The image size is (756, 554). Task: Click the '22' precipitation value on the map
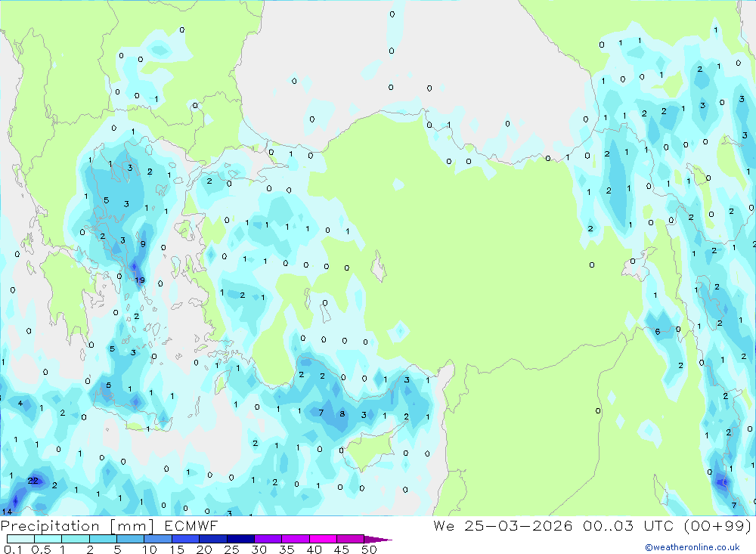coord(33,481)
